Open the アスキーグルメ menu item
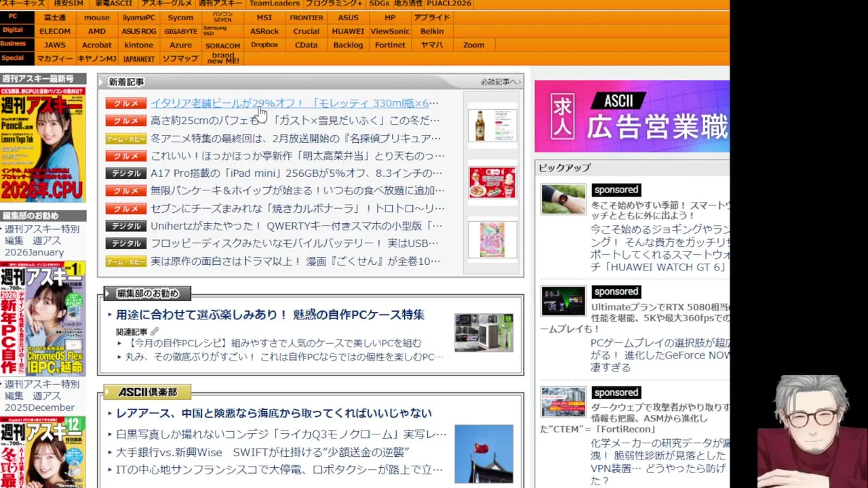The image size is (868, 488). tap(166, 3)
